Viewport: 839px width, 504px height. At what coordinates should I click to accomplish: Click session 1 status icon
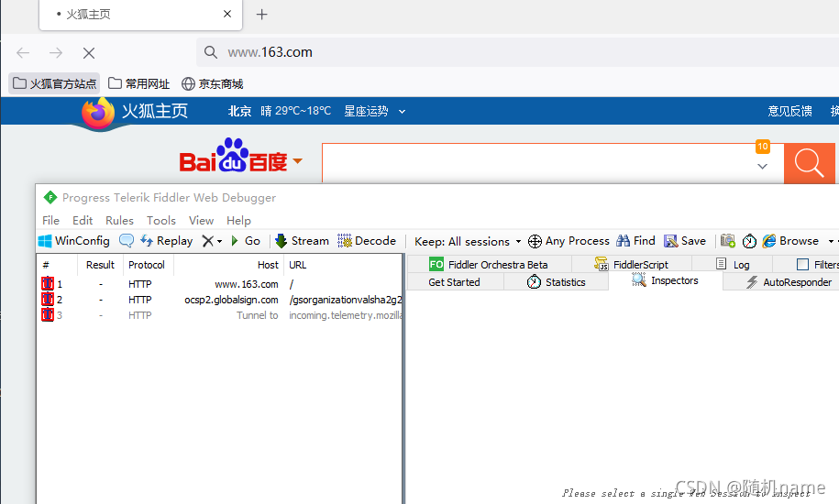pos(48,284)
